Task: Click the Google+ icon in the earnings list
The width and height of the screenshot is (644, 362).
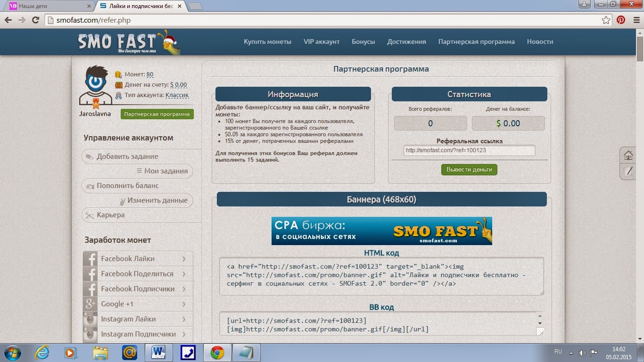Action: tap(90, 304)
